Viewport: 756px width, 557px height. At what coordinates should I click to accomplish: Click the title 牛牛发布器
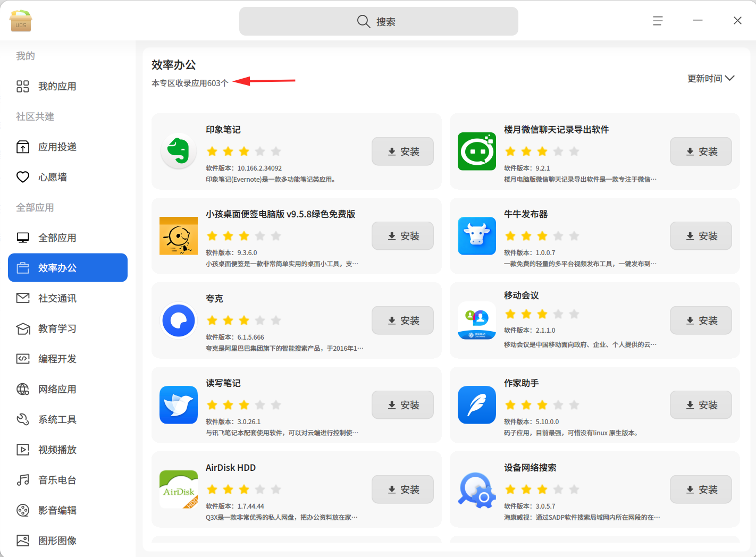[x=526, y=214]
